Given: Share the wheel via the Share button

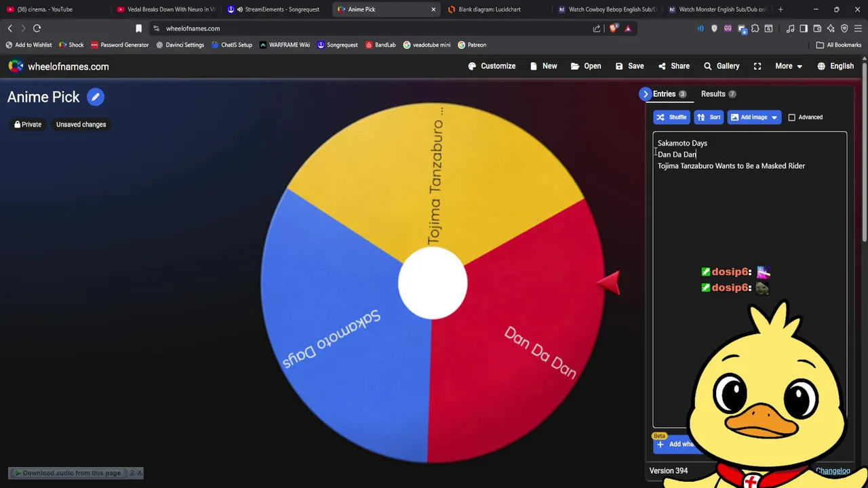Looking at the screenshot, I should [x=673, y=66].
